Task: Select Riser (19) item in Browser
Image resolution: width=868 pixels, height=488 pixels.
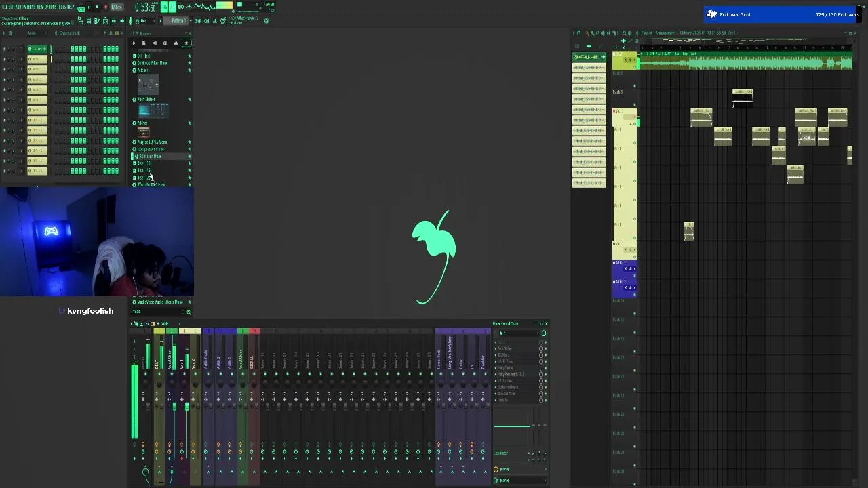Action: pyautogui.click(x=144, y=170)
